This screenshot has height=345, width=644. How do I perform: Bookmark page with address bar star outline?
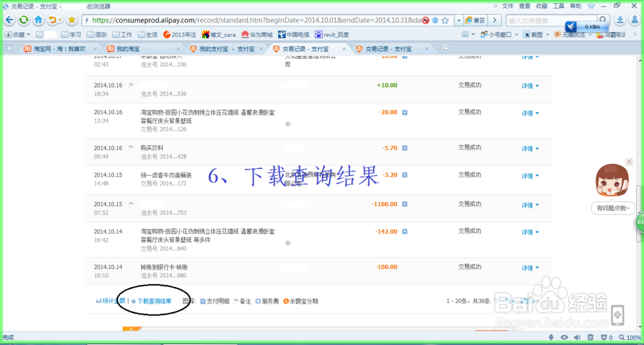[446, 20]
